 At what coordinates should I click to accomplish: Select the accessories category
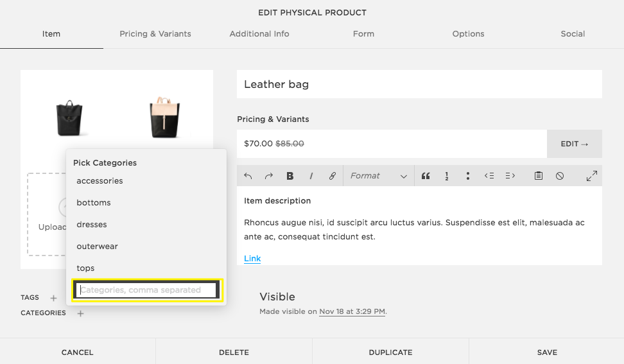click(x=100, y=181)
